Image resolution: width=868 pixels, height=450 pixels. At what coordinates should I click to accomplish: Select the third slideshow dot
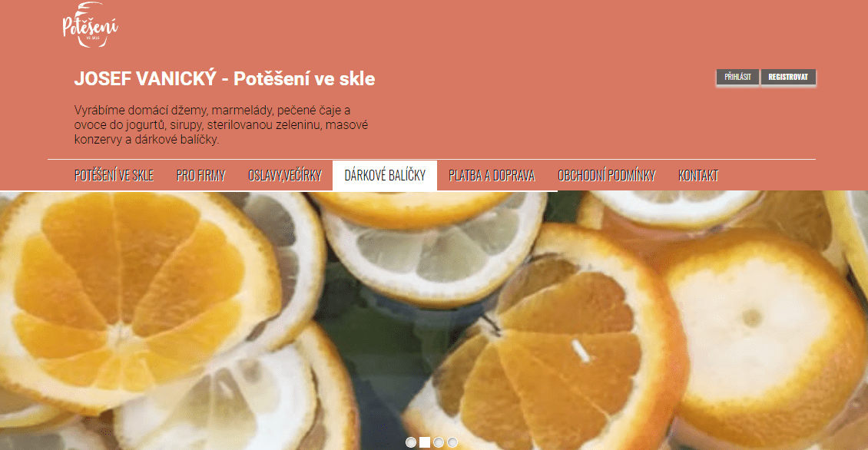[439, 442]
